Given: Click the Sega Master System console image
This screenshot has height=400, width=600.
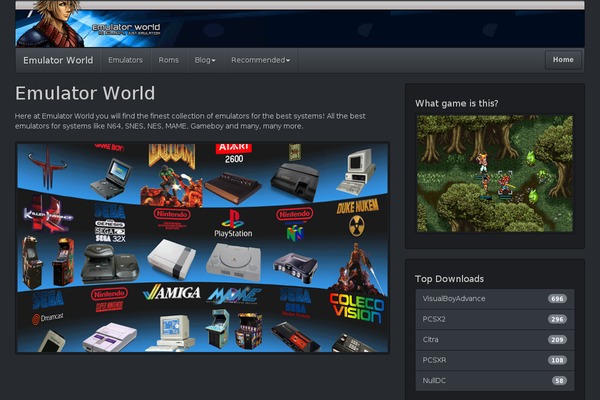Looking at the screenshot, I should pos(295,337).
